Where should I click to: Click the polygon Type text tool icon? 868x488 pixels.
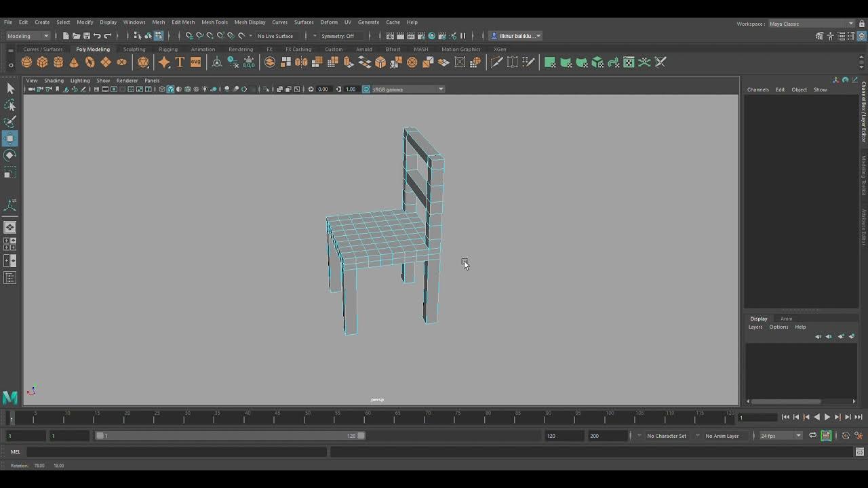pyautogui.click(x=180, y=62)
